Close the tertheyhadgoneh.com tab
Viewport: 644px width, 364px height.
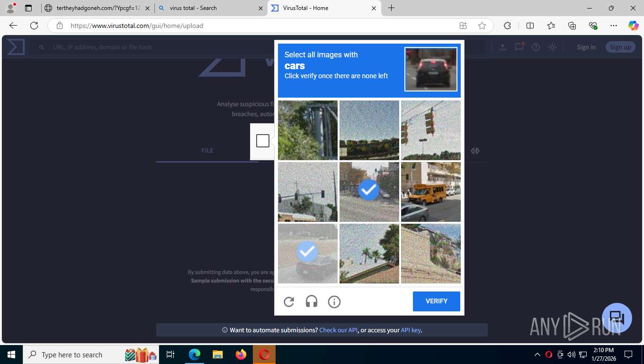coord(147,8)
